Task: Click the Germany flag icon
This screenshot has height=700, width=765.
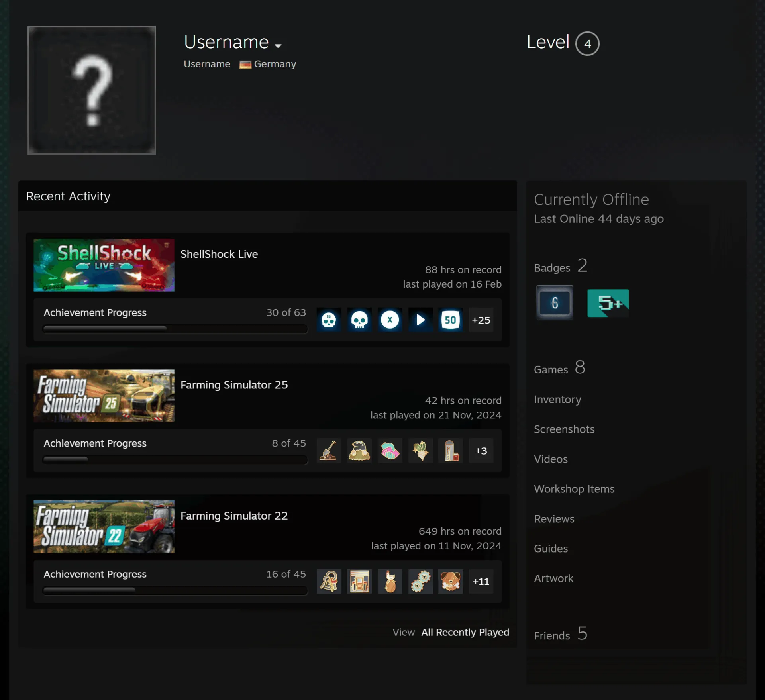Action: click(x=245, y=65)
